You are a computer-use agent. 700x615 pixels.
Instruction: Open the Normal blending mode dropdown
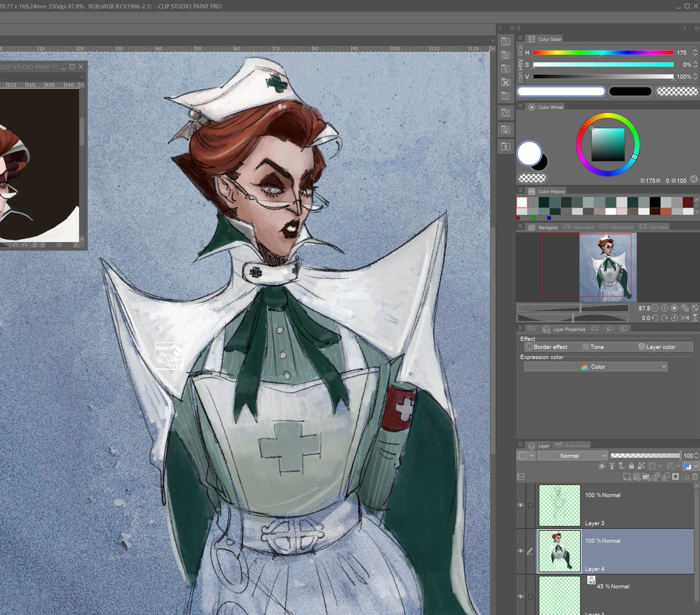[572, 456]
